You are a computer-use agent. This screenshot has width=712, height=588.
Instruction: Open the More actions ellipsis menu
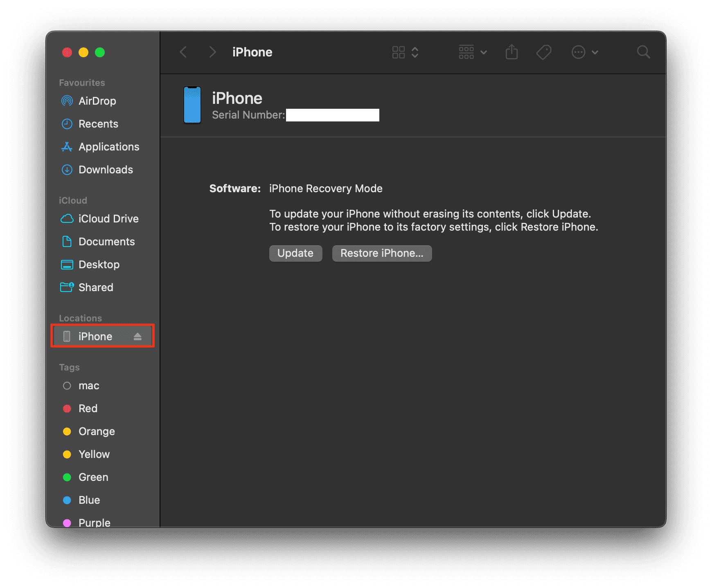[585, 52]
